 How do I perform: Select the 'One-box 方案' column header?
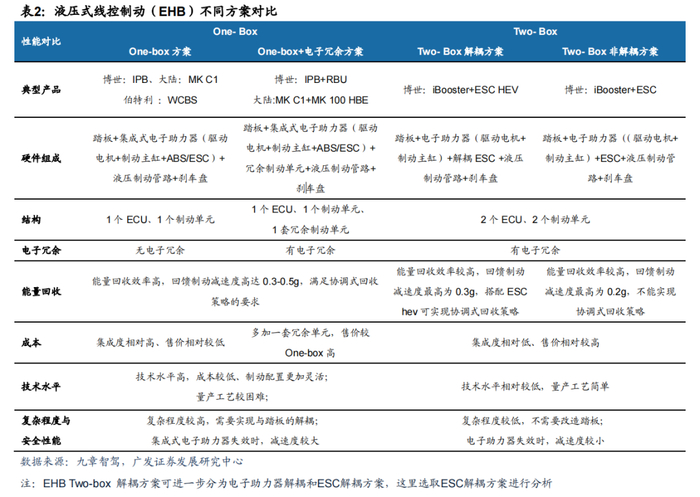tap(160, 51)
